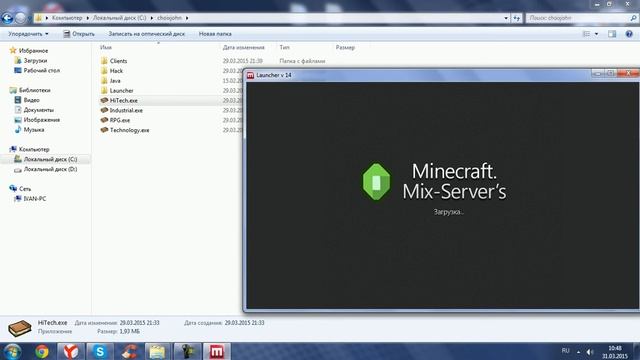Click the Minecraft green emerald logo
Viewport: 640px width, 360px height.
(x=376, y=182)
